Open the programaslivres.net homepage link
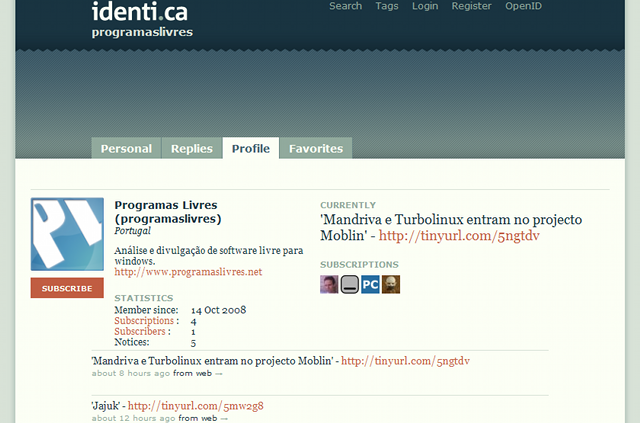The width and height of the screenshot is (640, 423). [188, 272]
